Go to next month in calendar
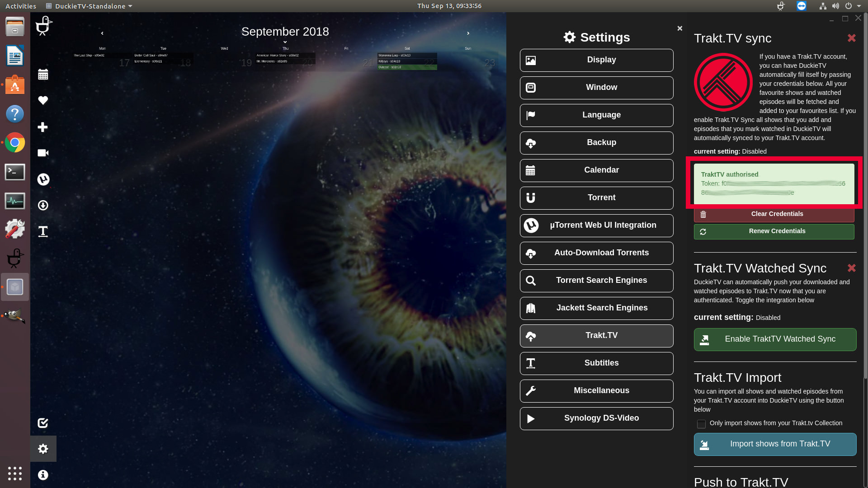 468,33
